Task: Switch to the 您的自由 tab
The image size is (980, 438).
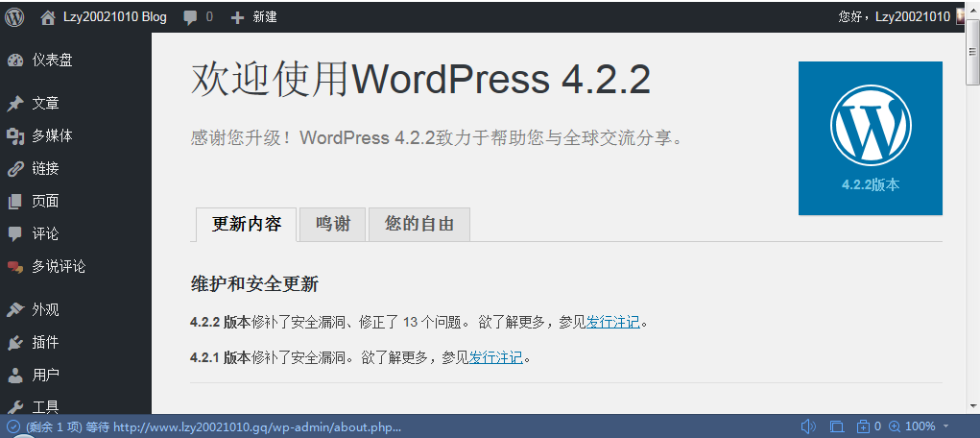Action: tap(419, 224)
